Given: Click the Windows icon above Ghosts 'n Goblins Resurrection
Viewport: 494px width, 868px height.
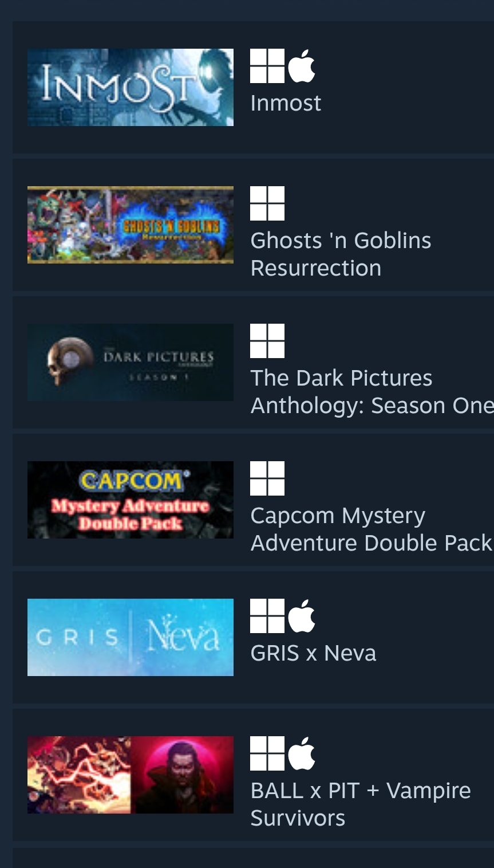Looking at the screenshot, I should (267, 203).
